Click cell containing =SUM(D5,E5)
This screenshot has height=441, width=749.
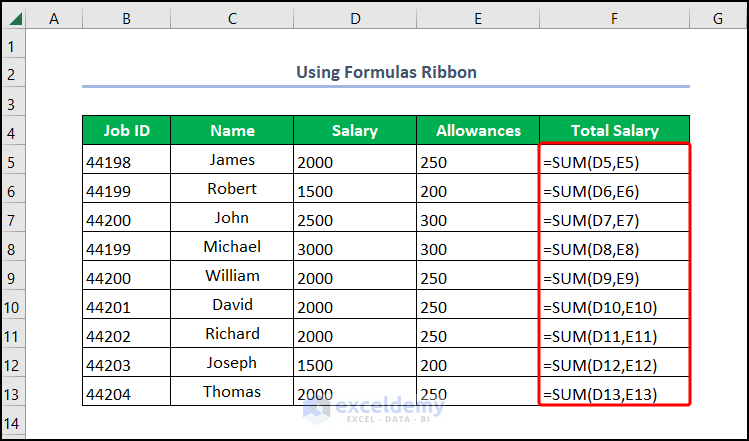(614, 160)
